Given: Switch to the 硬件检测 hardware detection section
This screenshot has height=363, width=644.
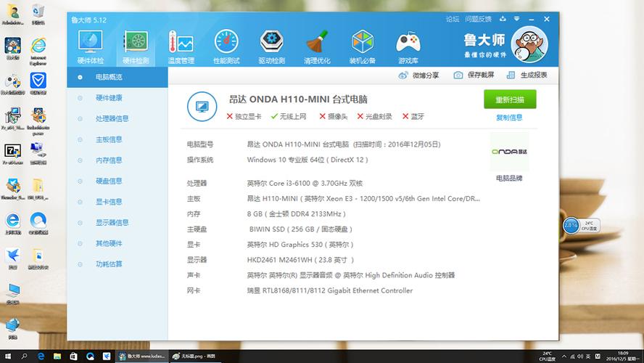Looking at the screenshot, I should (136, 47).
